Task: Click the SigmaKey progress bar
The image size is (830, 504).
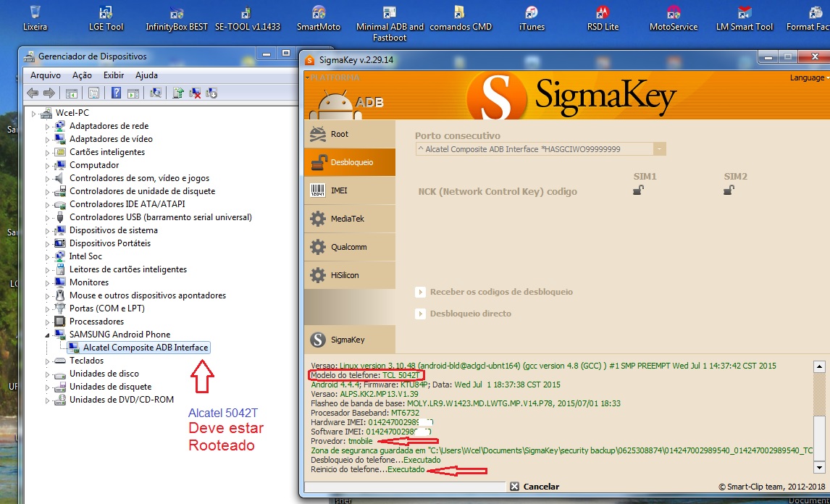Action: click(406, 486)
